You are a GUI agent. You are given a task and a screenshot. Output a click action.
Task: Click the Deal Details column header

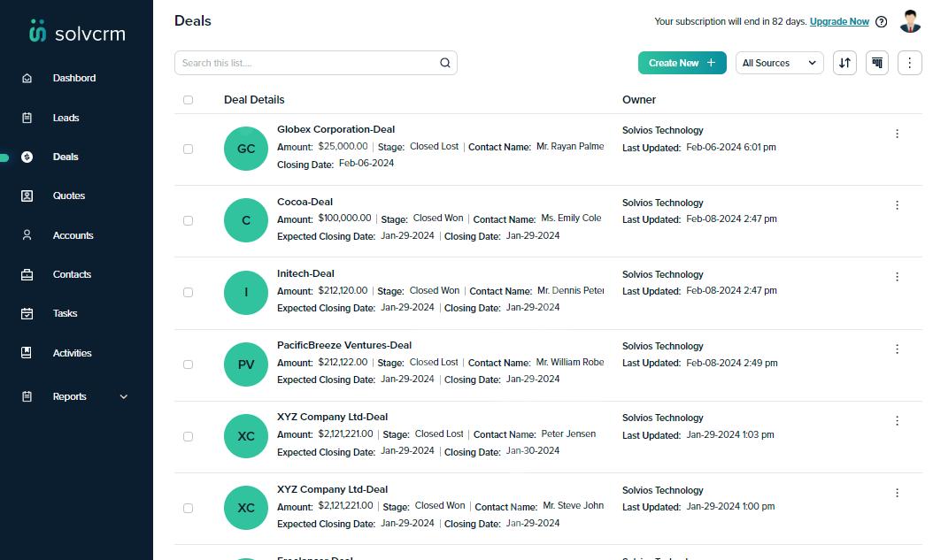point(254,100)
